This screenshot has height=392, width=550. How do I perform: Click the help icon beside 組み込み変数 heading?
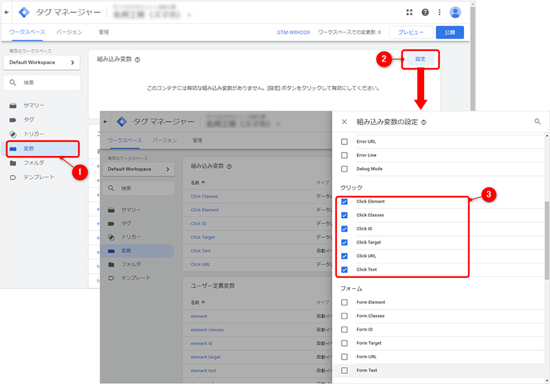click(137, 60)
